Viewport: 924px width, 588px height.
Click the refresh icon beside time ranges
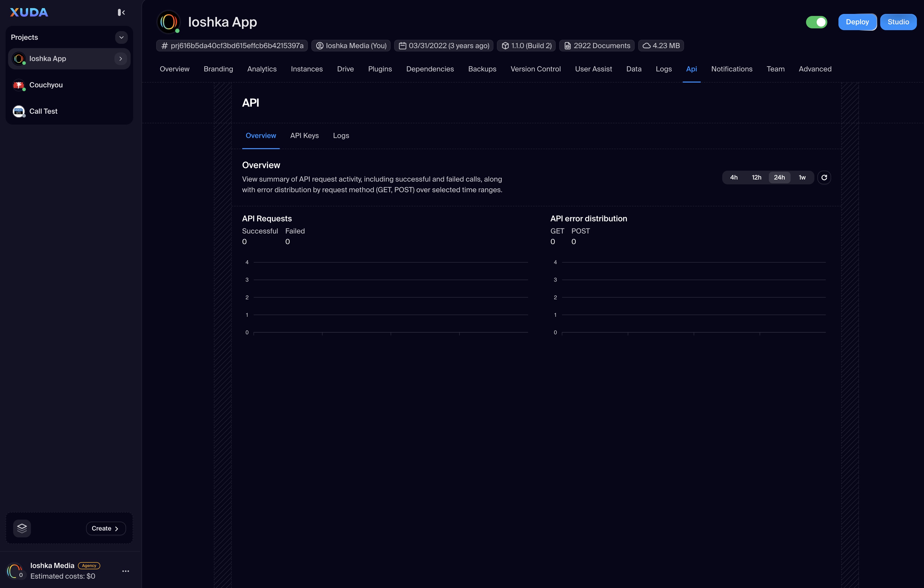pos(824,177)
